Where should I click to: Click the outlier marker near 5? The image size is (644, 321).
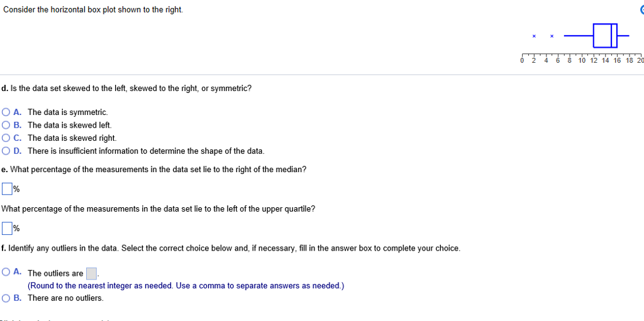point(552,36)
